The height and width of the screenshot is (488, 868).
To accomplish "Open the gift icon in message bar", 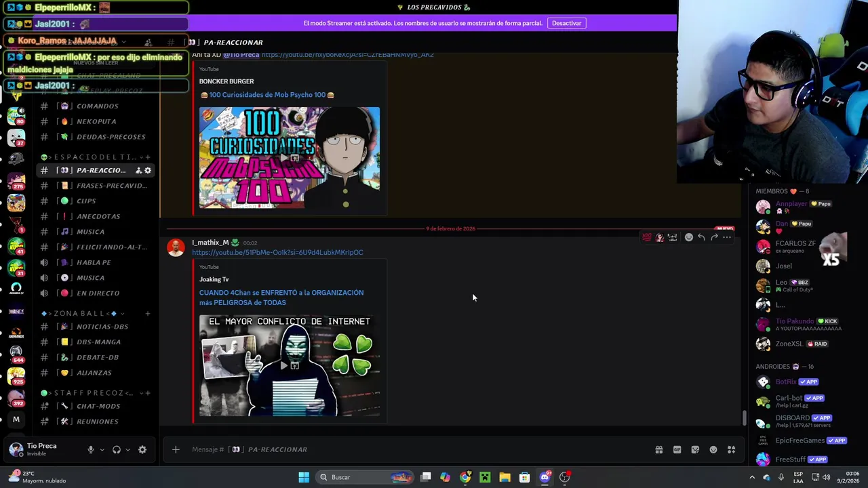I will pyautogui.click(x=658, y=449).
